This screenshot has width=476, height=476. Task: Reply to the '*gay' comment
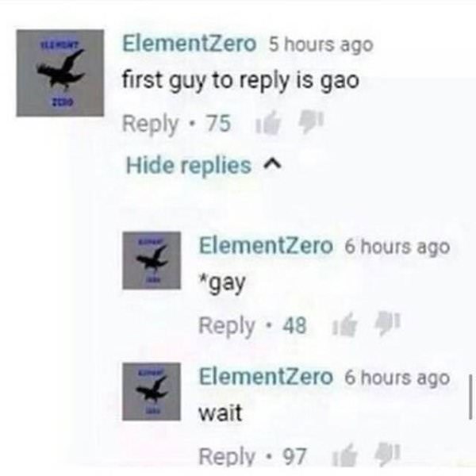(x=226, y=326)
